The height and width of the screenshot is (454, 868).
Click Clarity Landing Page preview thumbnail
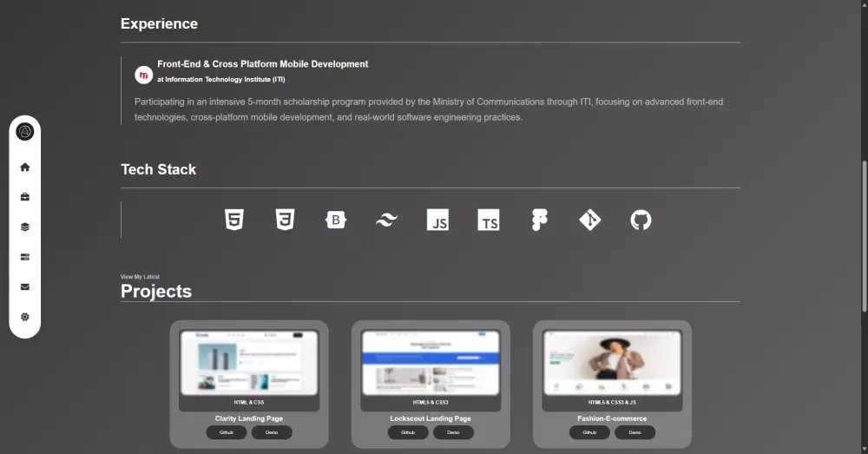[x=249, y=363]
